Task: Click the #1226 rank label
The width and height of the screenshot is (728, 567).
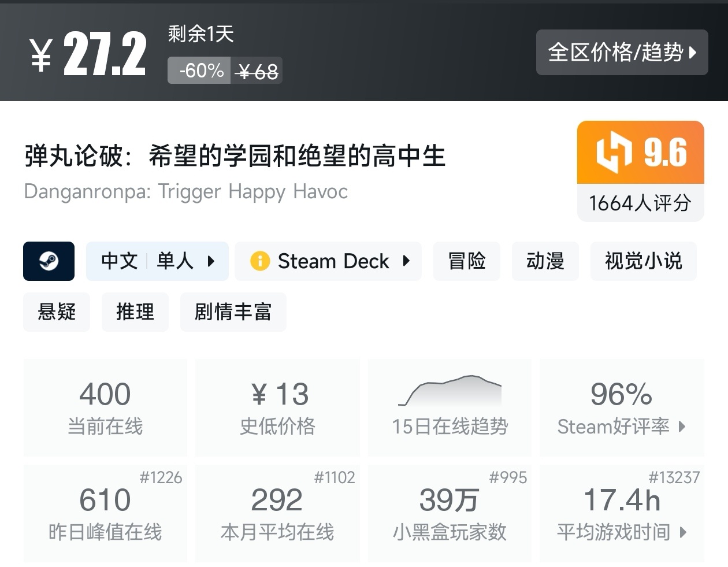Action: [161, 477]
